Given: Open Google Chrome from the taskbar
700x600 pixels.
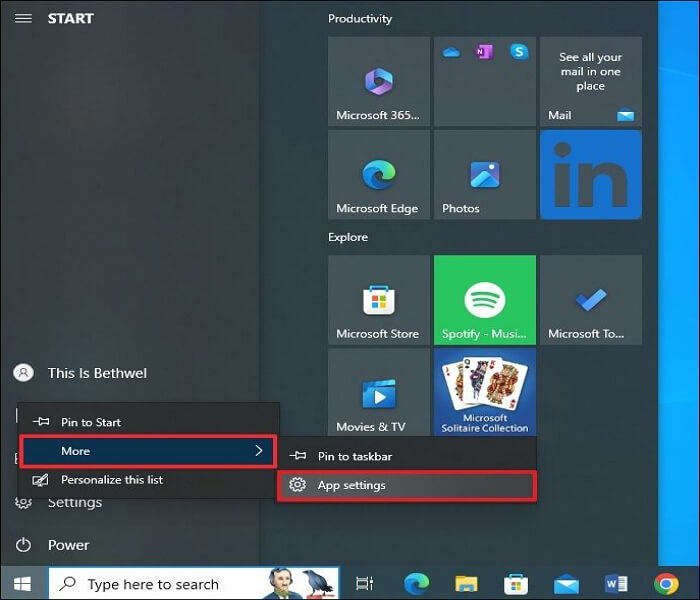Looking at the screenshot, I should click(667, 584).
